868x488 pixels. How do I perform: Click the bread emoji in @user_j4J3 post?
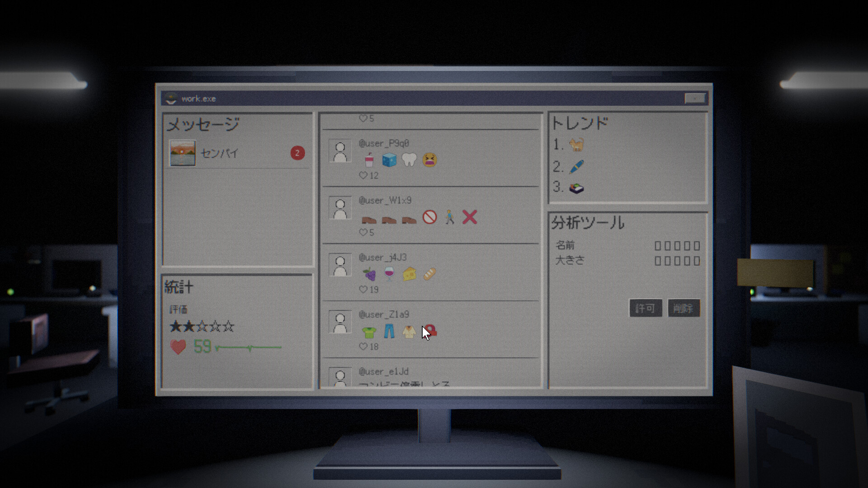click(x=429, y=274)
